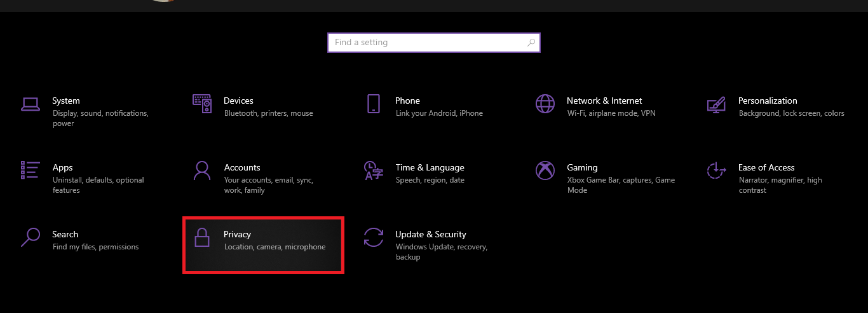Open Gaming settings title

[x=582, y=167]
